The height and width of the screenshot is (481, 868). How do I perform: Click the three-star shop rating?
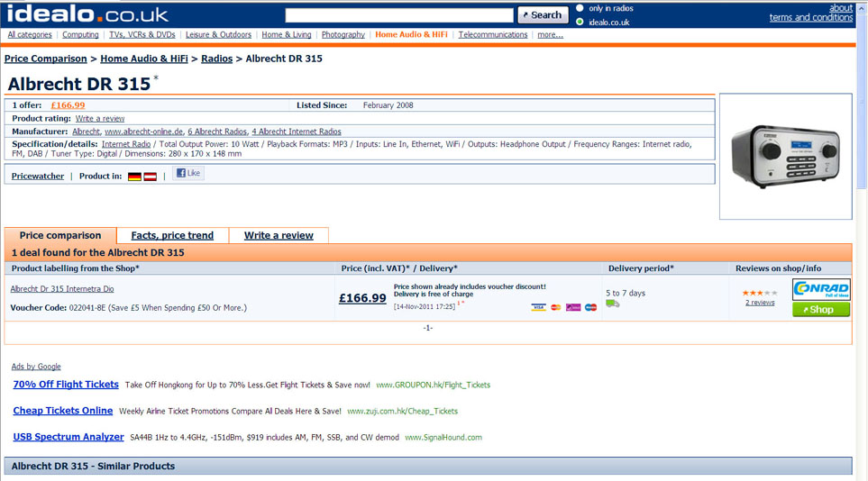[x=759, y=293]
